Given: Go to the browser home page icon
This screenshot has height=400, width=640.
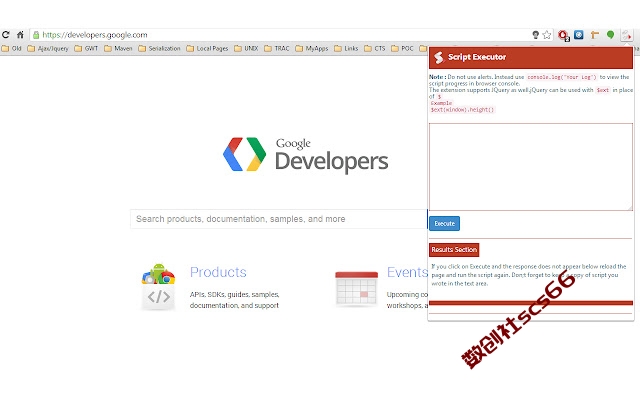Looking at the screenshot, I should [x=20, y=35].
